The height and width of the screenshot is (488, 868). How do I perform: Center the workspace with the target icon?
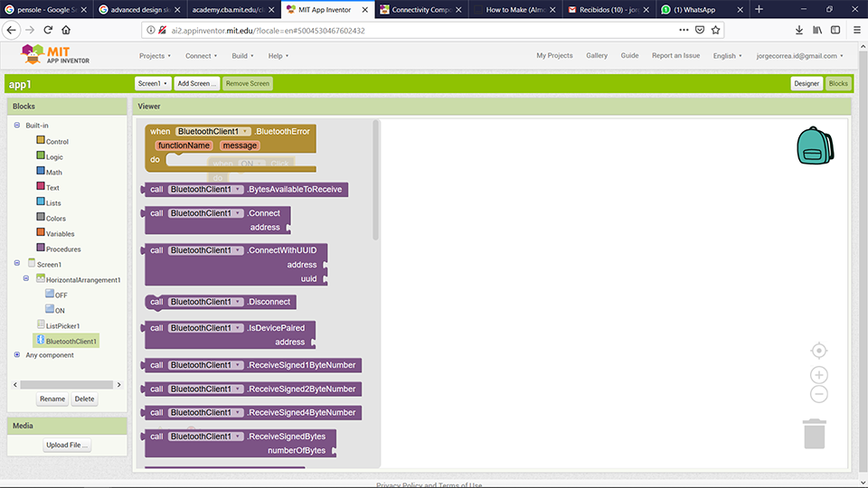[x=819, y=351]
